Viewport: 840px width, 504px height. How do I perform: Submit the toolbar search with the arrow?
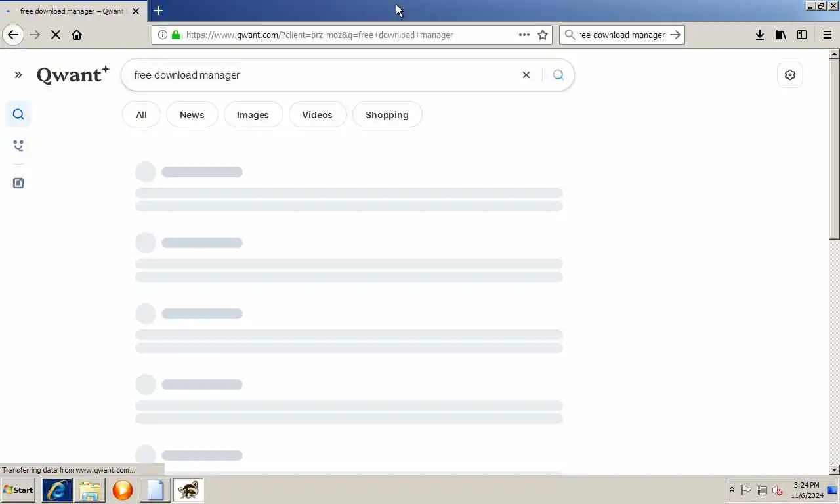675,35
